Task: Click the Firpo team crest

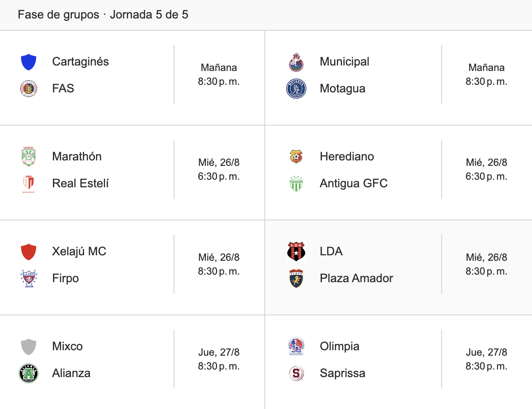Action: 29,278
